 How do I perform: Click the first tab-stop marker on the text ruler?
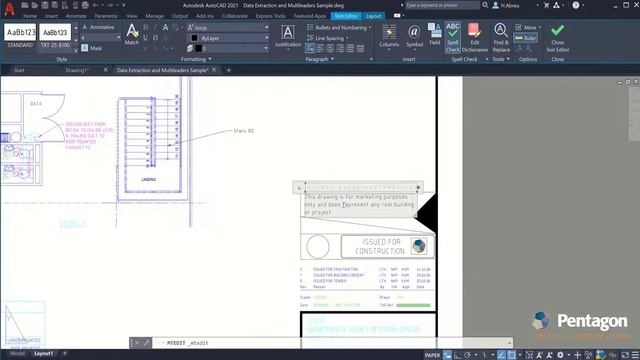[299, 188]
